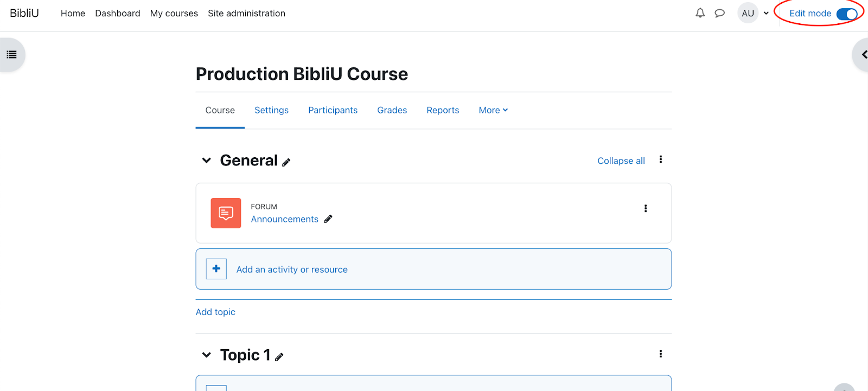Viewport: 868px width, 391px height.
Task: Switch to the Participants tab
Action: (x=333, y=110)
